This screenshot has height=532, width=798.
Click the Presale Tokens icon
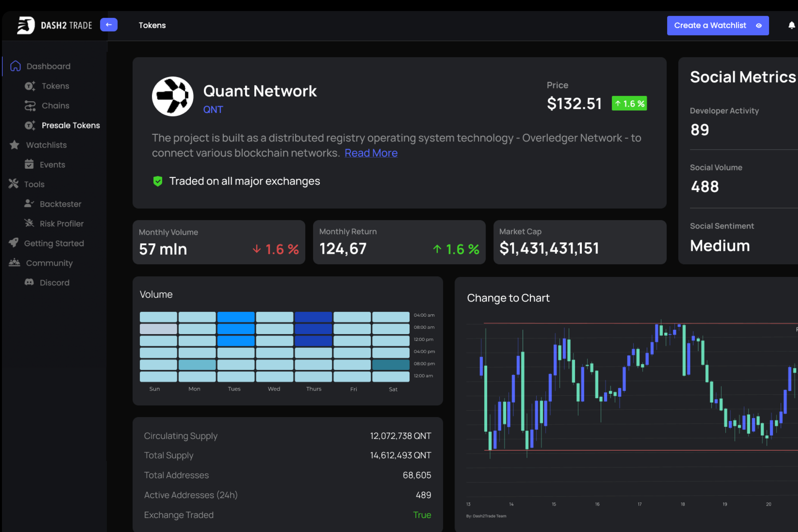click(x=30, y=125)
